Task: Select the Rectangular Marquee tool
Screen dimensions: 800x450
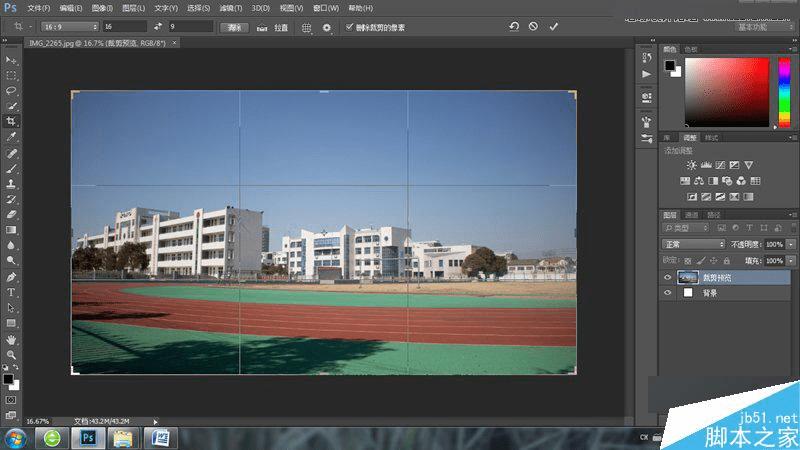Action: [x=11, y=76]
